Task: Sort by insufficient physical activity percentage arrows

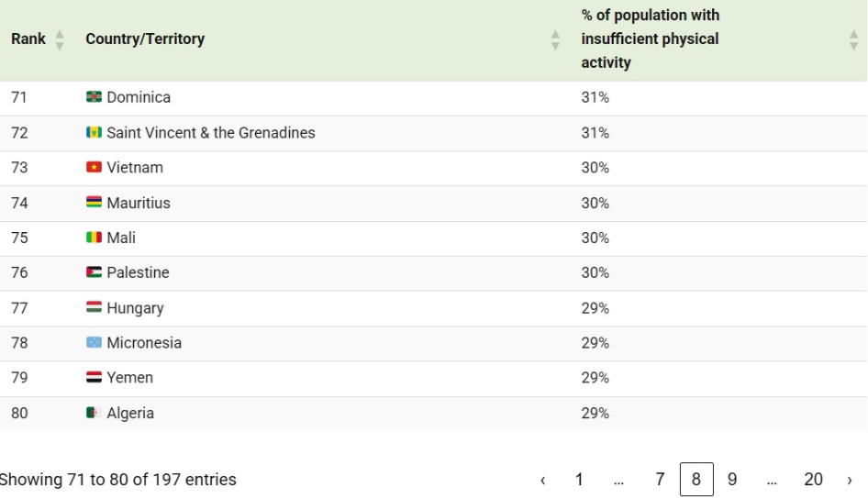Action: [853, 39]
